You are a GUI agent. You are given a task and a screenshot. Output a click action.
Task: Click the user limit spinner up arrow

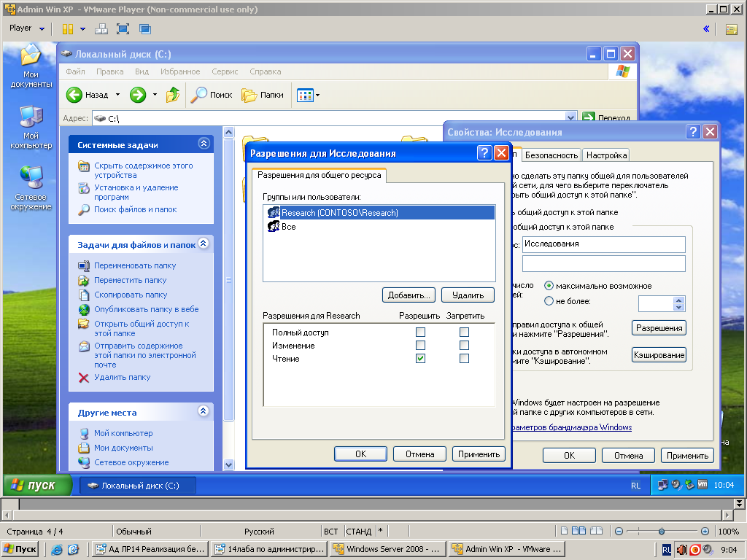(679, 300)
